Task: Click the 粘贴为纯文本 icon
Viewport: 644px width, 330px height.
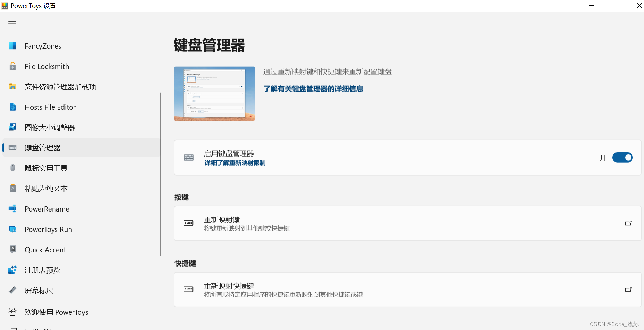Action: [13, 188]
